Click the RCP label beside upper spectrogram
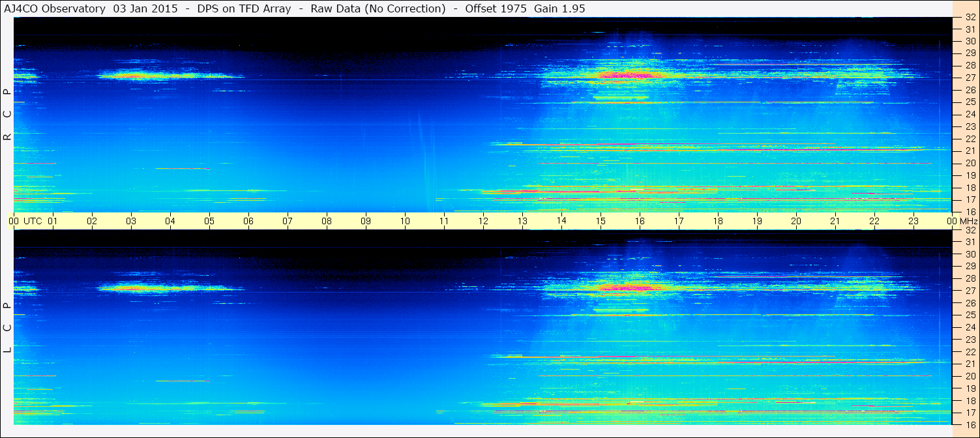The width and height of the screenshot is (980, 438). click(x=7, y=115)
